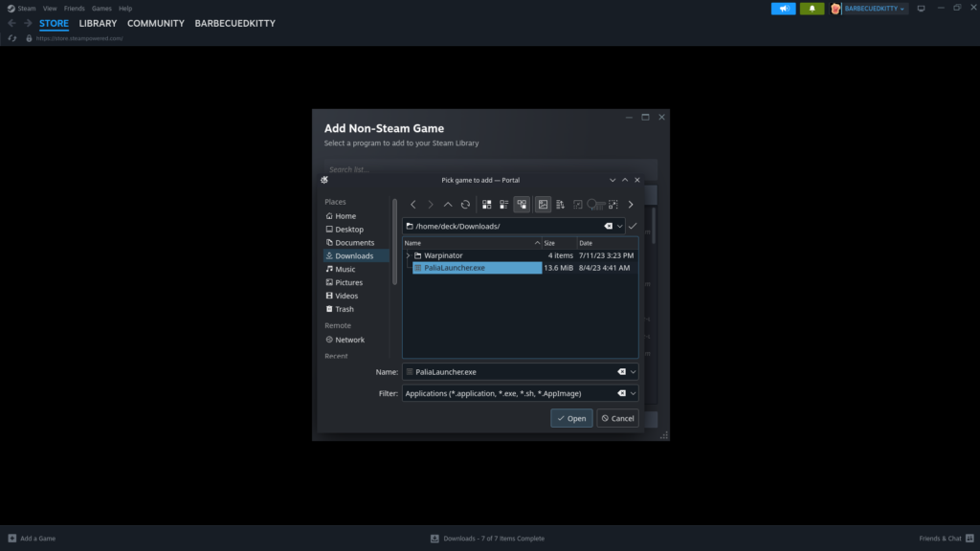Click the zoom out icon
This screenshot has height=551, width=980.
(x=578, y=205)
